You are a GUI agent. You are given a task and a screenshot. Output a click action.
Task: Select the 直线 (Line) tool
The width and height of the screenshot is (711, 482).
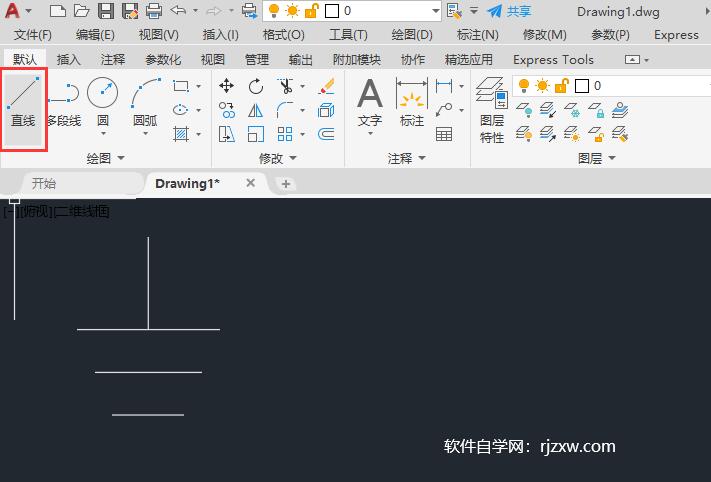pyautogui.click(x=23, y=103)
